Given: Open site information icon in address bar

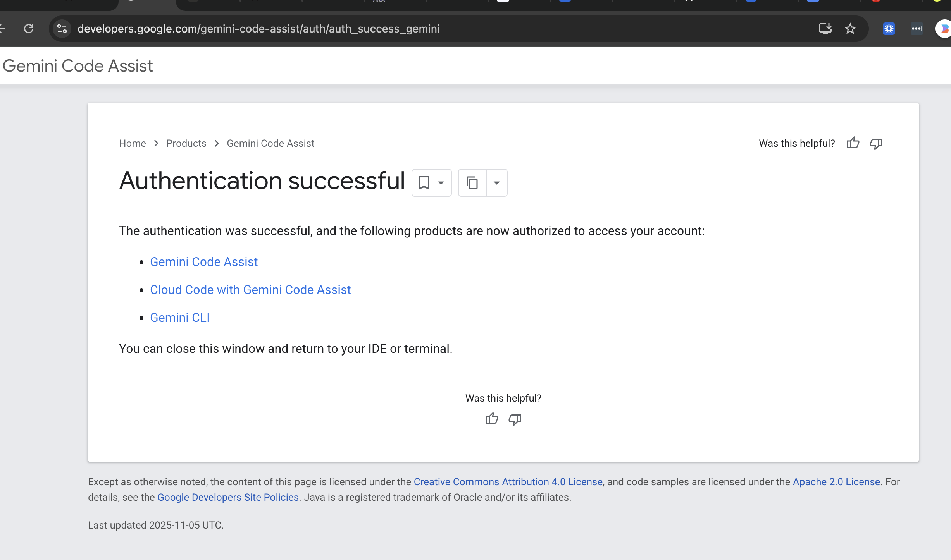Looking at the screenshot, I should (x=62, y=29).
